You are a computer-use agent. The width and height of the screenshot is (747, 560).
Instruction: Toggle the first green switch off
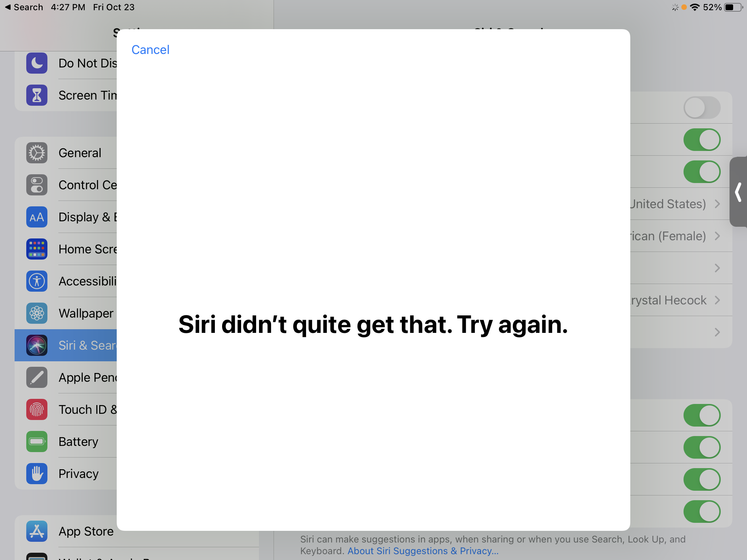[701, 139]
